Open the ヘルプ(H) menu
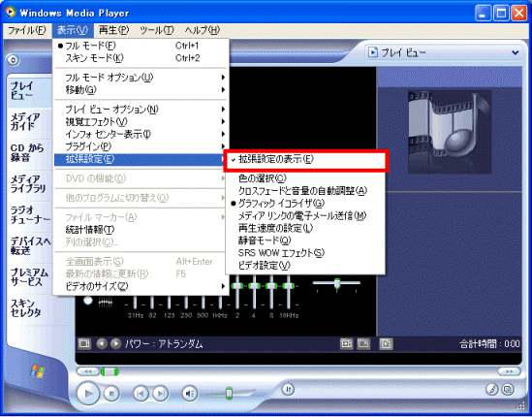The width and height of the screenshot is (532, 417). [203, 30]
